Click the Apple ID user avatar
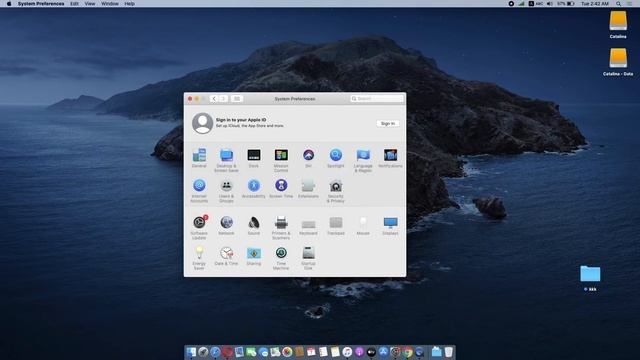The width and height of the screenshot is (640, 360). point(202,123)
